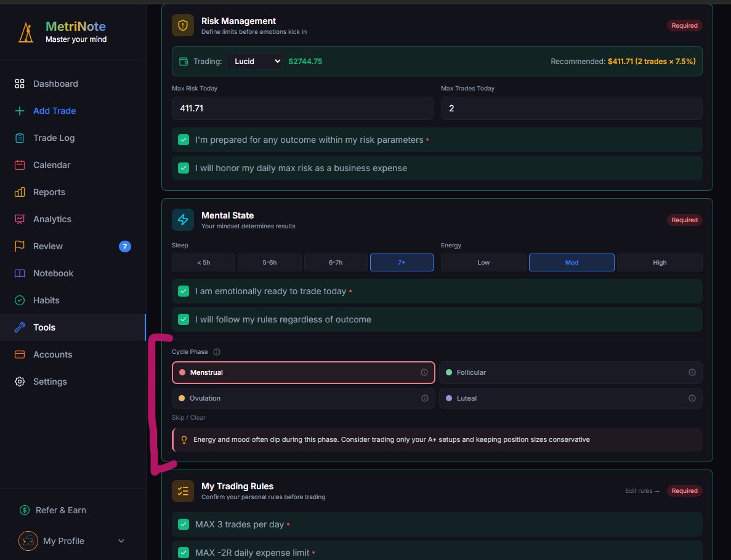Click the Trade Log clipboard icon
731x560 pixels.
pos(20,138)
